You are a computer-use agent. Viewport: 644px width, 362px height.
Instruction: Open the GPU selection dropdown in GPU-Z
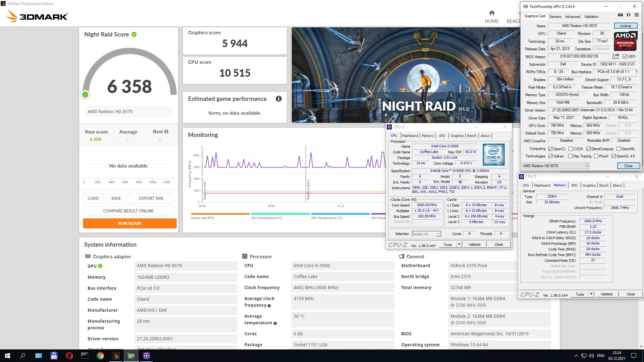pos(556,166)
